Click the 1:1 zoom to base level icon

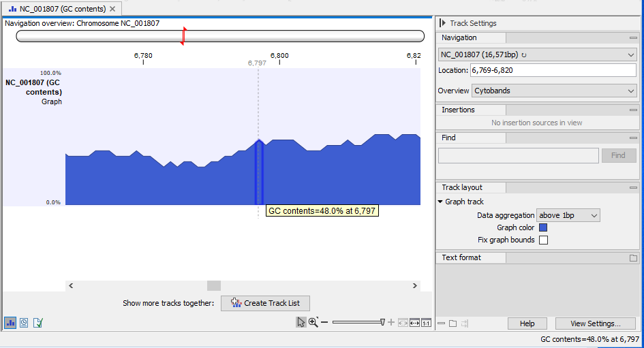click(x=426, y=322)
